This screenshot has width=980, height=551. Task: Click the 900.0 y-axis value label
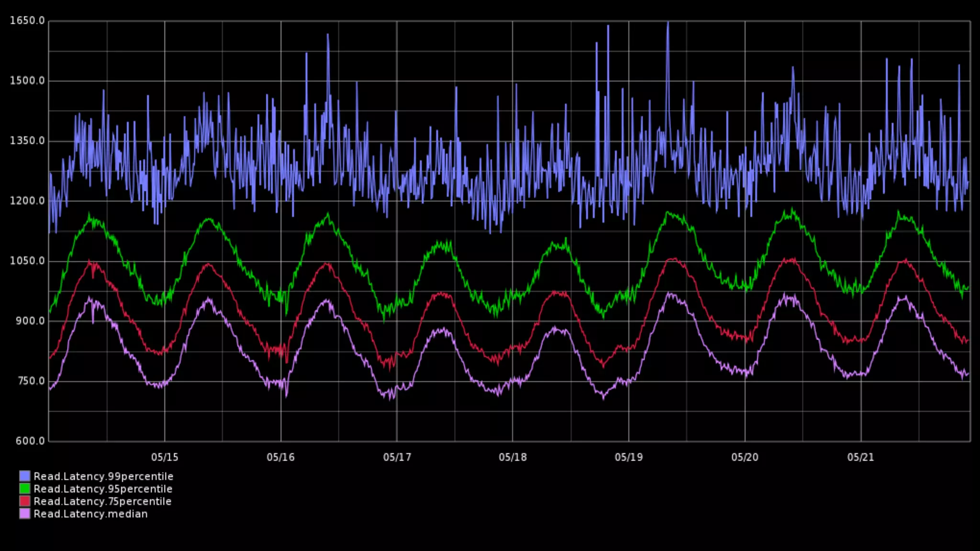pyautogui.click(x=30, y=321)
